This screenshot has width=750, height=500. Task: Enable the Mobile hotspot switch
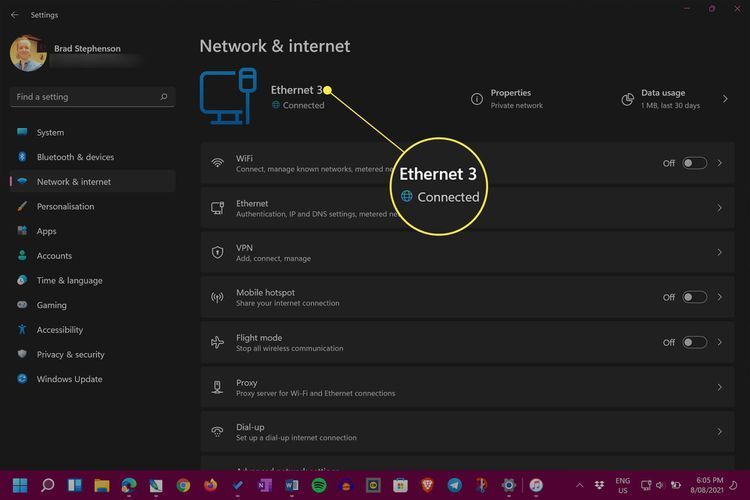(694, 297)
